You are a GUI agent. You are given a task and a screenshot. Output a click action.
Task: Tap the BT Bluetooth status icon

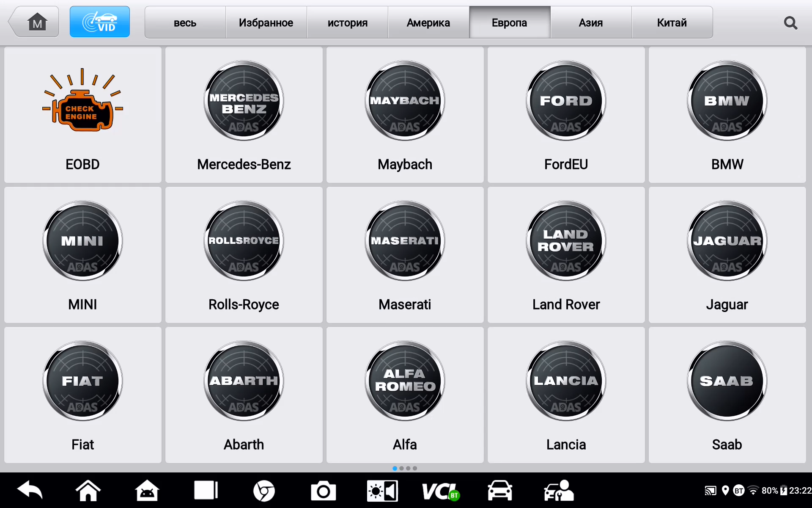tap(739, 491)
